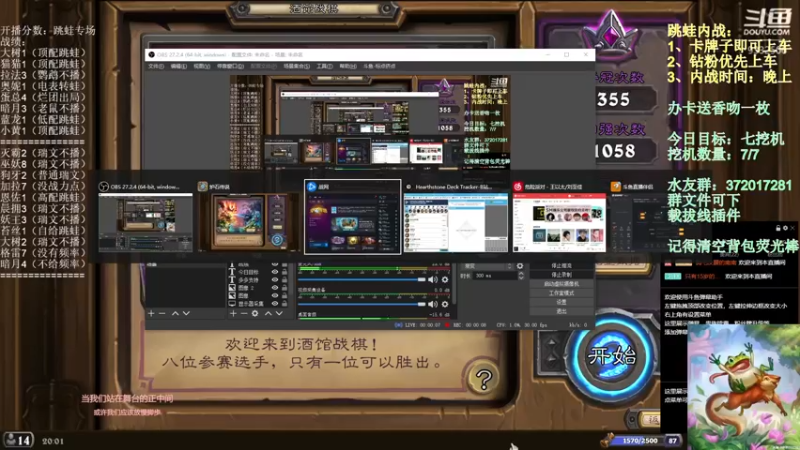This screenshot has width=800, height=450.
Task: Move scene up with the up arrow in Scenes panel
Action: (x=175, y=313)
